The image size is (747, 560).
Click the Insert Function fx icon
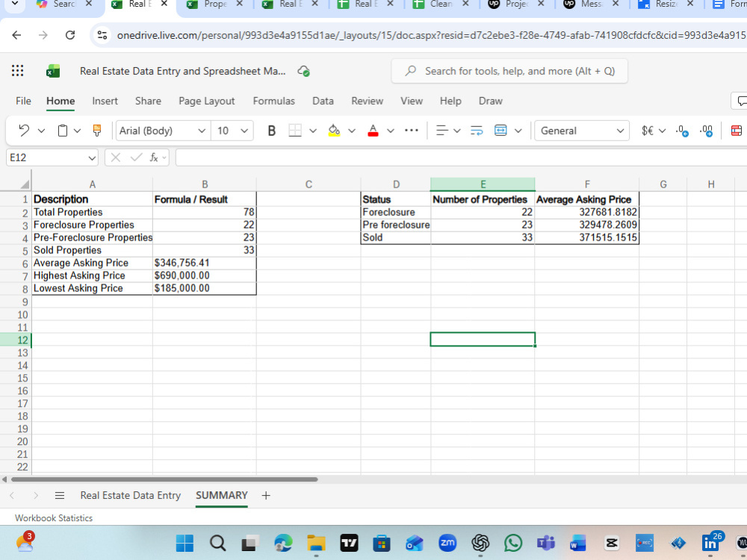click(x=154, y=158)
